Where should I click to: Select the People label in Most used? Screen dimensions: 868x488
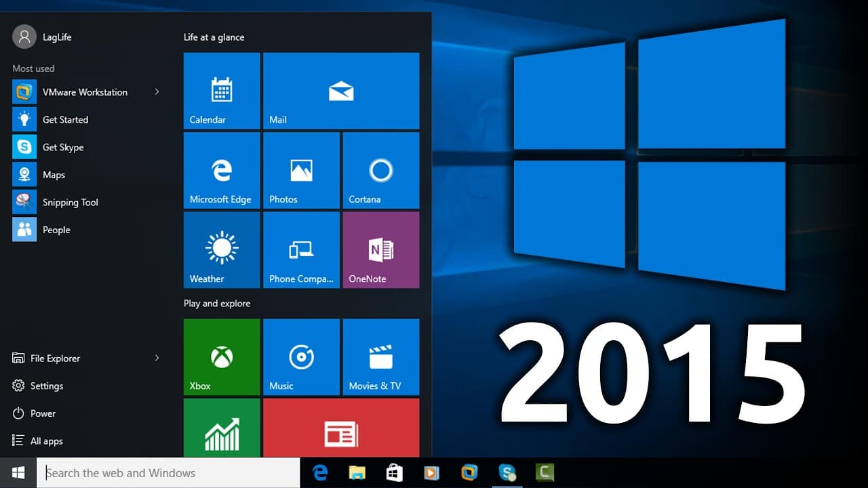pyautogui.click(x=56, y=230)
